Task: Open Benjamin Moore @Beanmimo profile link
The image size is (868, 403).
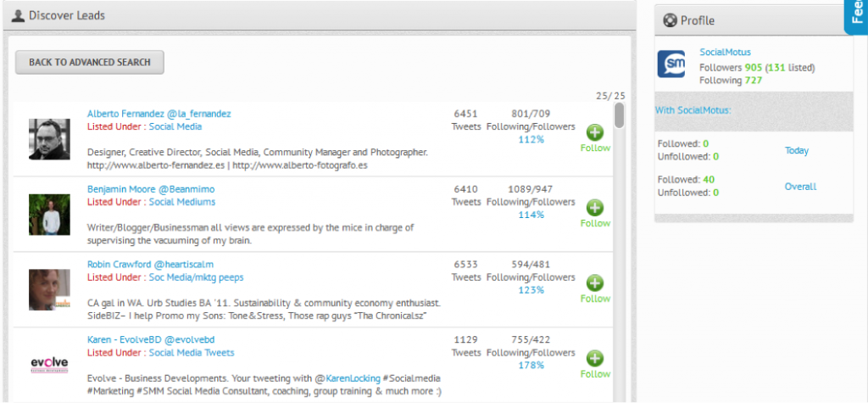Action: (151, 189)
